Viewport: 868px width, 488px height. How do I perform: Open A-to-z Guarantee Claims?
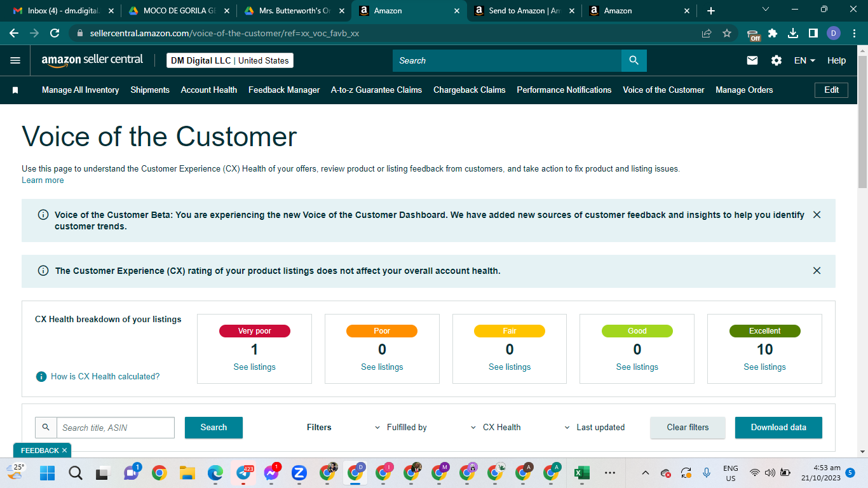tap(376, 90)
